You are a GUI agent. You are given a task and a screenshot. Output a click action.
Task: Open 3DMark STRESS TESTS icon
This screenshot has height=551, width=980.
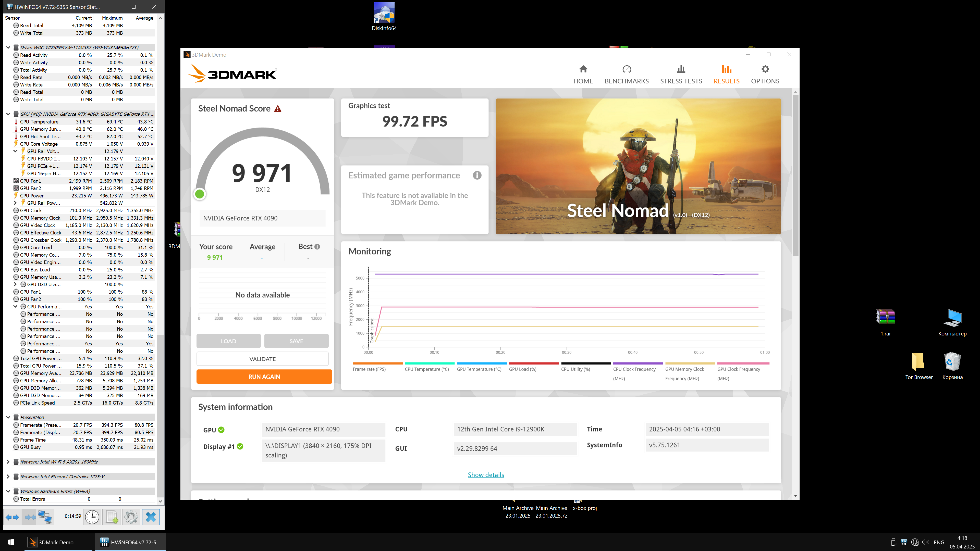click(681, 69)
